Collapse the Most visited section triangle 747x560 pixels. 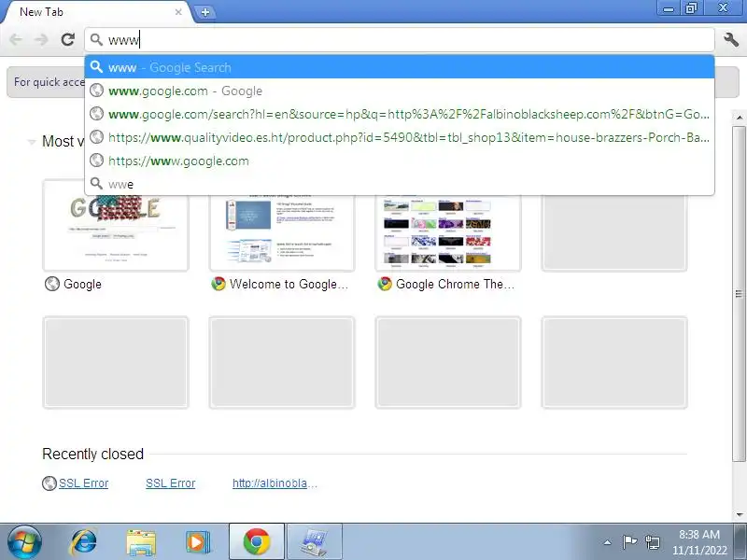point(32,142)
